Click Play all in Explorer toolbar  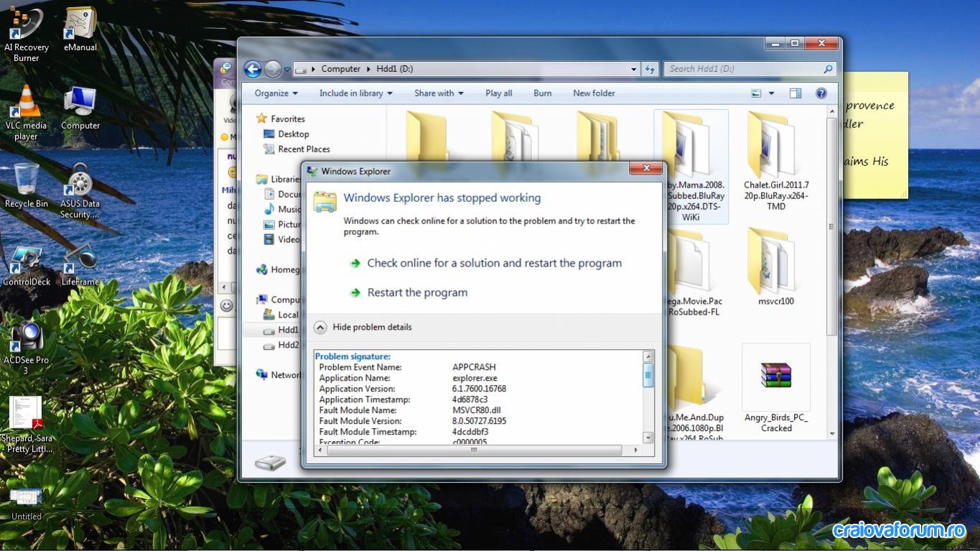pos(498,93)
